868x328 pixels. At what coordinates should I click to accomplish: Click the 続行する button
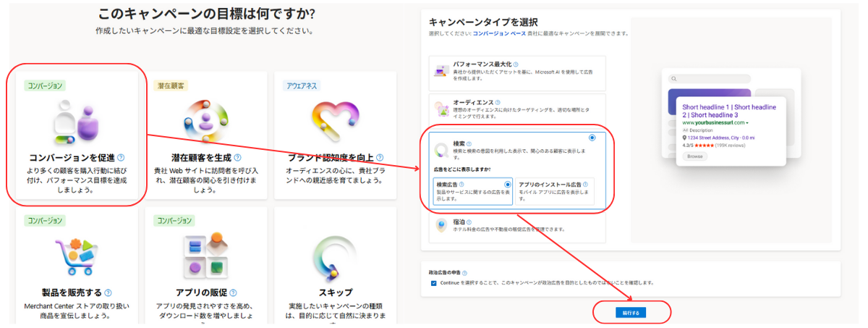[630, 313]
